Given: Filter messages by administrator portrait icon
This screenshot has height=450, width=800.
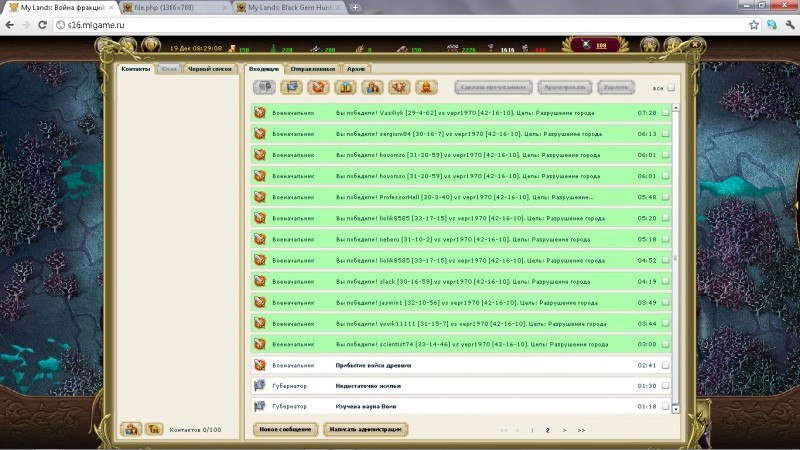Looking at the screenshot, I should tap(426, 87).
